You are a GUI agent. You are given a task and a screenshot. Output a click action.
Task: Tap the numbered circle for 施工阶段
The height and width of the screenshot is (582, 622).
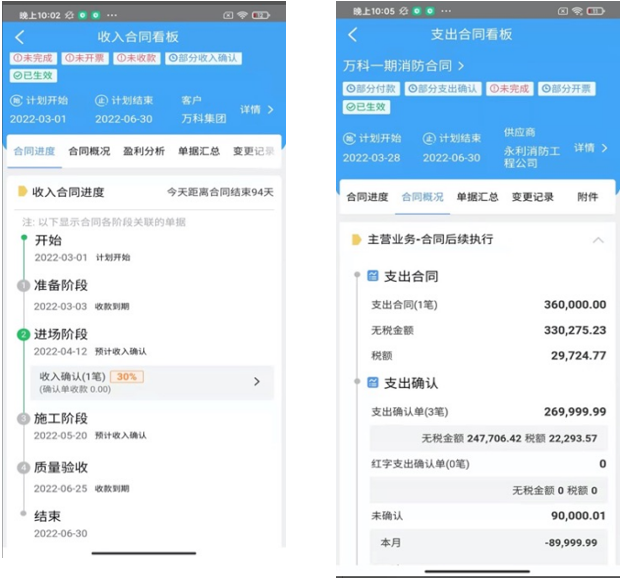pos(23,418)
